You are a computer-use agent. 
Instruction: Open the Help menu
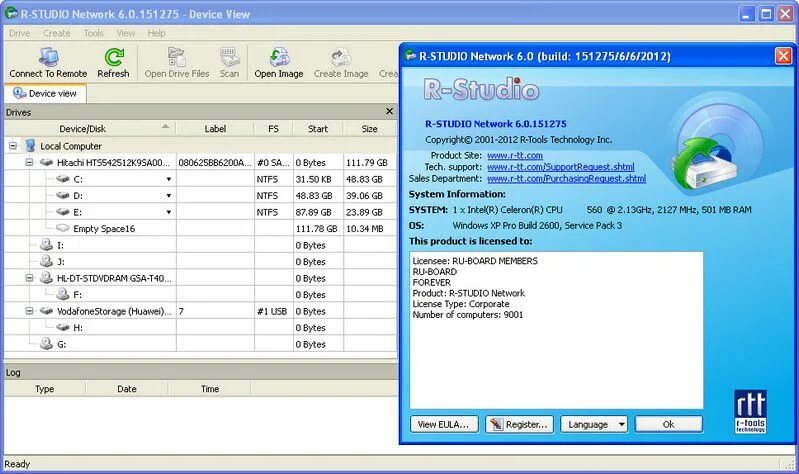[x=156, y=33]
